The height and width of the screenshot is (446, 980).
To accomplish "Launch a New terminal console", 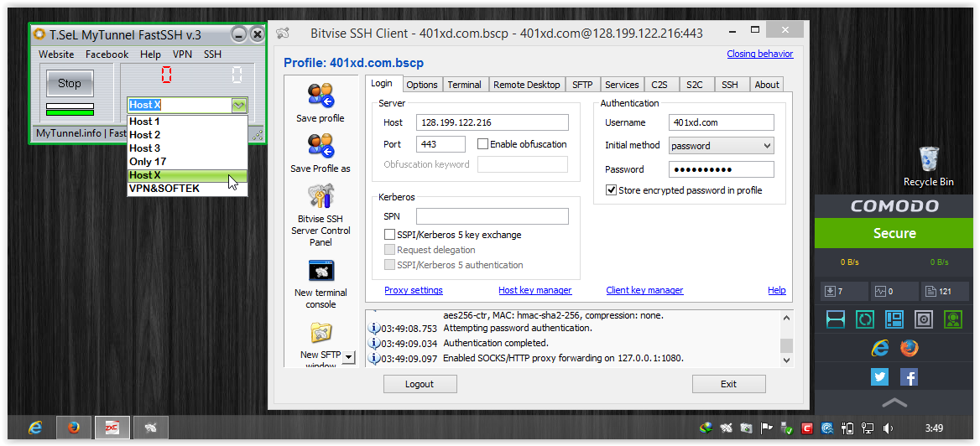I will coord(321,271).
